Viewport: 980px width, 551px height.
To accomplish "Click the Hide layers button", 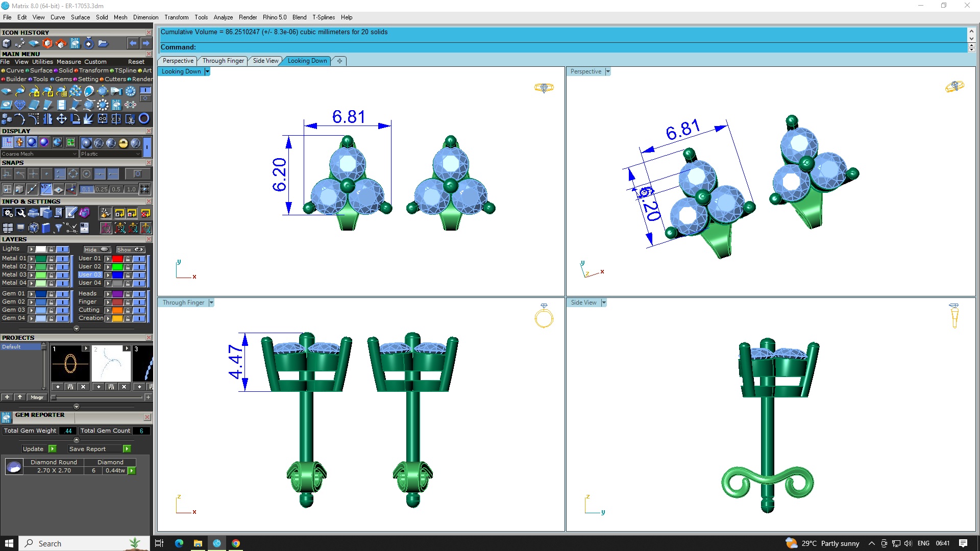I will tap(97, 249).
